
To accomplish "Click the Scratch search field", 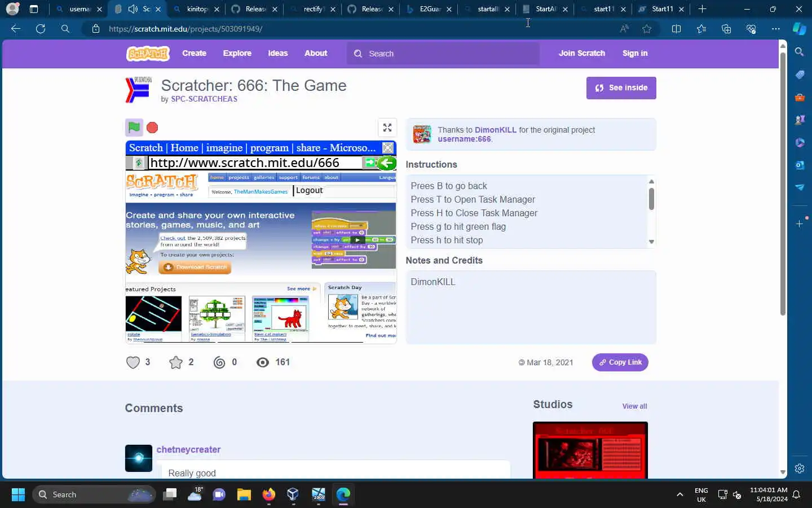I will [443, 54].
